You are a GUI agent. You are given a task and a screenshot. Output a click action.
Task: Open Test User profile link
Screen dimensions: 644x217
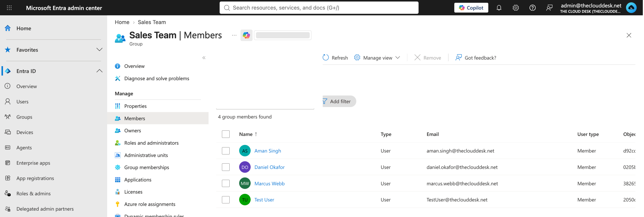pos(265,200)
